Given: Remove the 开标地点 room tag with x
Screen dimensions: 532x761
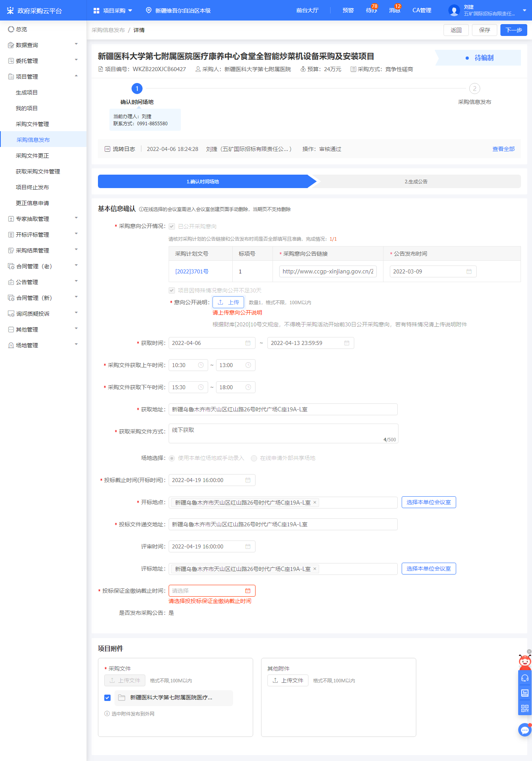Looking at the screenshot, I should point(315,503).
